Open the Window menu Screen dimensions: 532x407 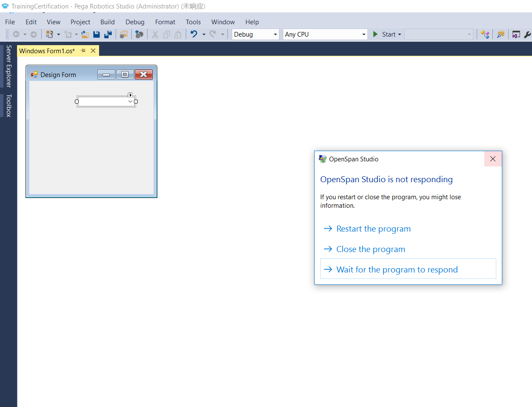[x=223, y=22]
